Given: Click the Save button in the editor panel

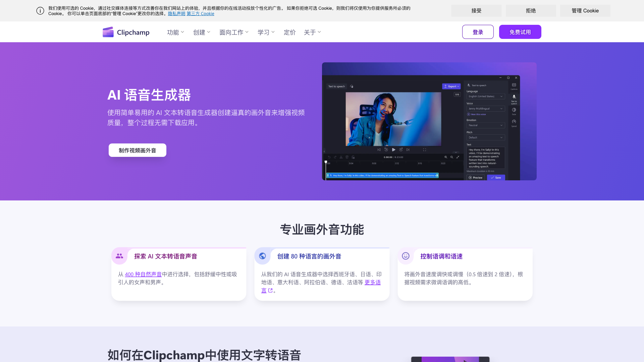Looking at the screenshot, I should click(496, 178).
